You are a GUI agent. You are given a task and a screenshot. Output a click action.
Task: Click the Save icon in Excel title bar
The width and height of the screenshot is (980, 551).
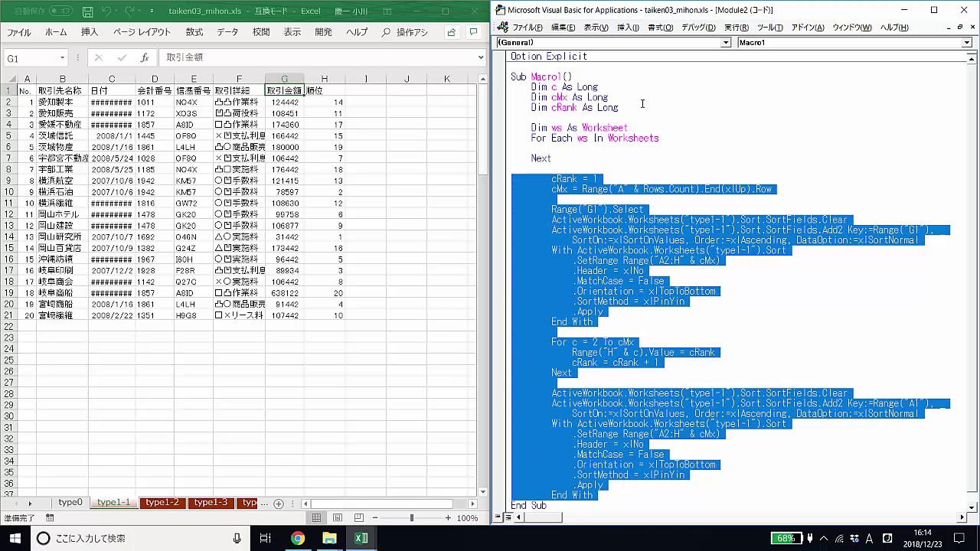point(87,11)
